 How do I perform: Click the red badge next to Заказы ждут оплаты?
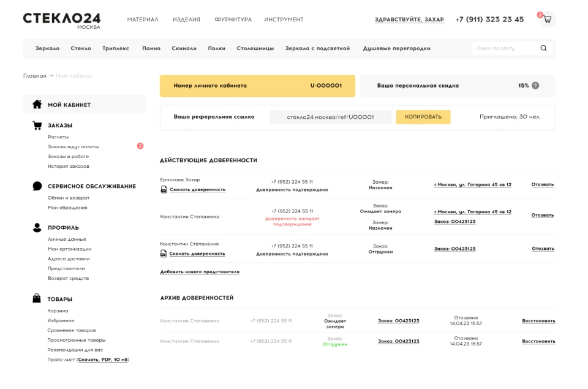[x=140, y=146]
